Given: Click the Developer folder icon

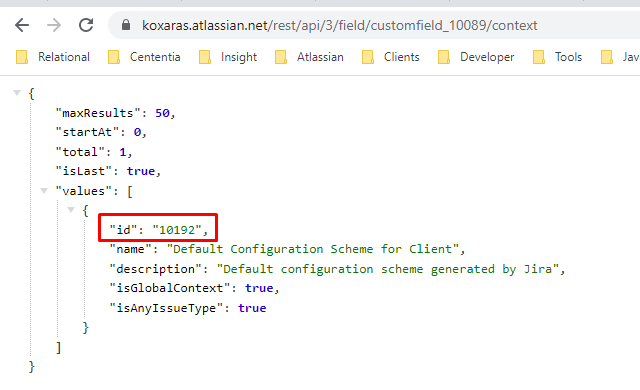Looking at the screenshot, I should (444, 57).
